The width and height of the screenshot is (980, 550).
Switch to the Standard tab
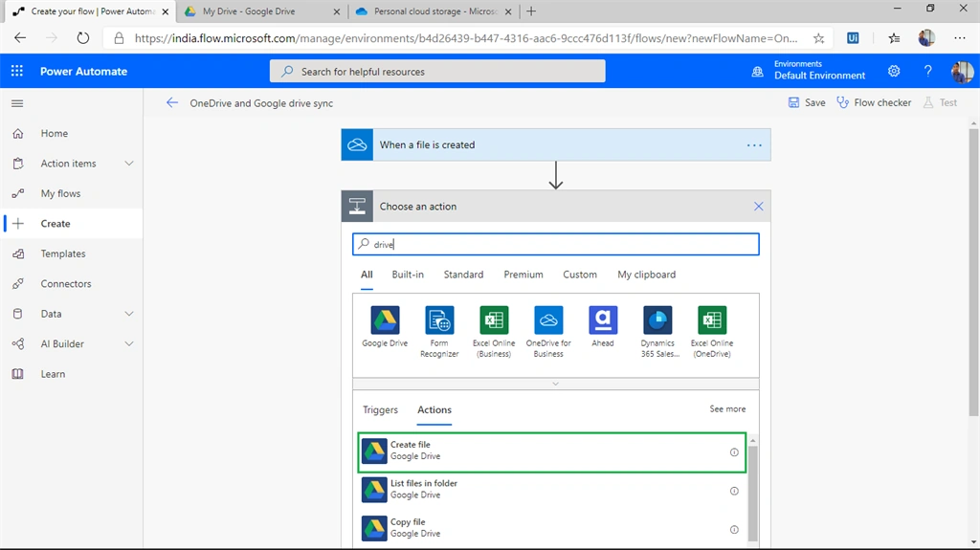click(463, 275)
